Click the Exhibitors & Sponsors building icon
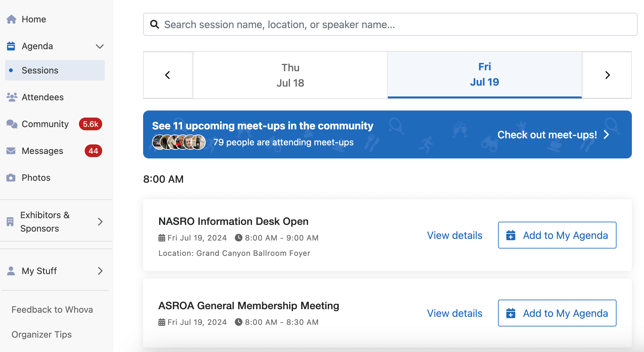 (10, 222)
